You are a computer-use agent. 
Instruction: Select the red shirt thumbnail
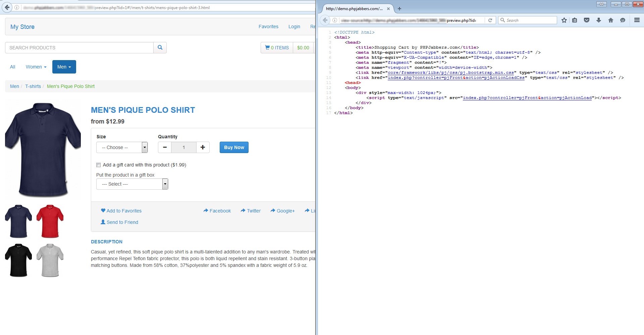(x=50, y=221)
